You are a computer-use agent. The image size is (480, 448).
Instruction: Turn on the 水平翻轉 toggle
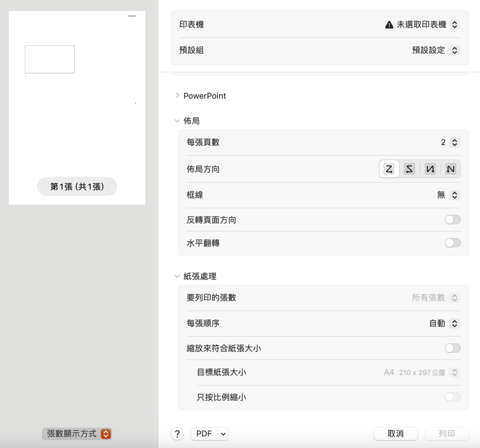[x=452, y=243]
